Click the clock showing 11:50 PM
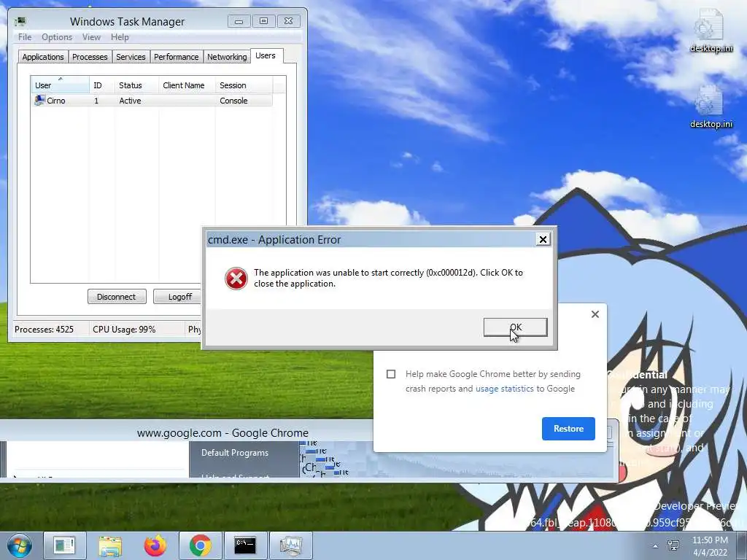Screen dimensions: 747x560 tap(710, 545)
